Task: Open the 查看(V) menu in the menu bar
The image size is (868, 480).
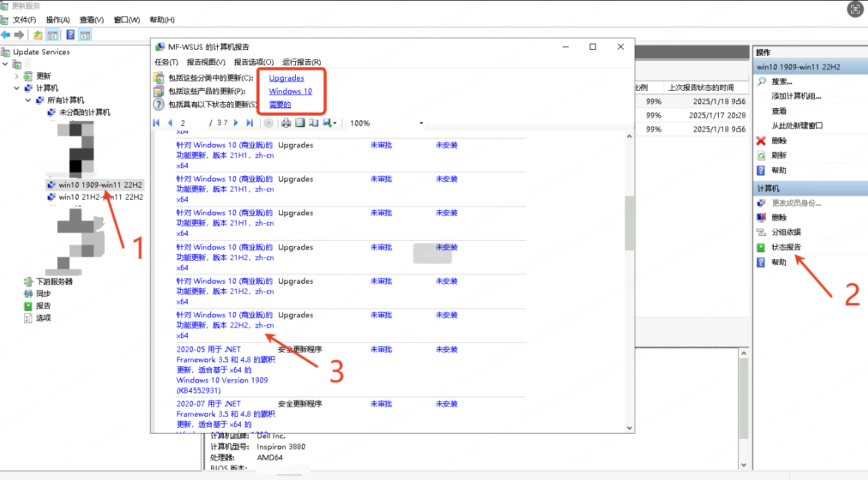Action: tap(91, 20)
